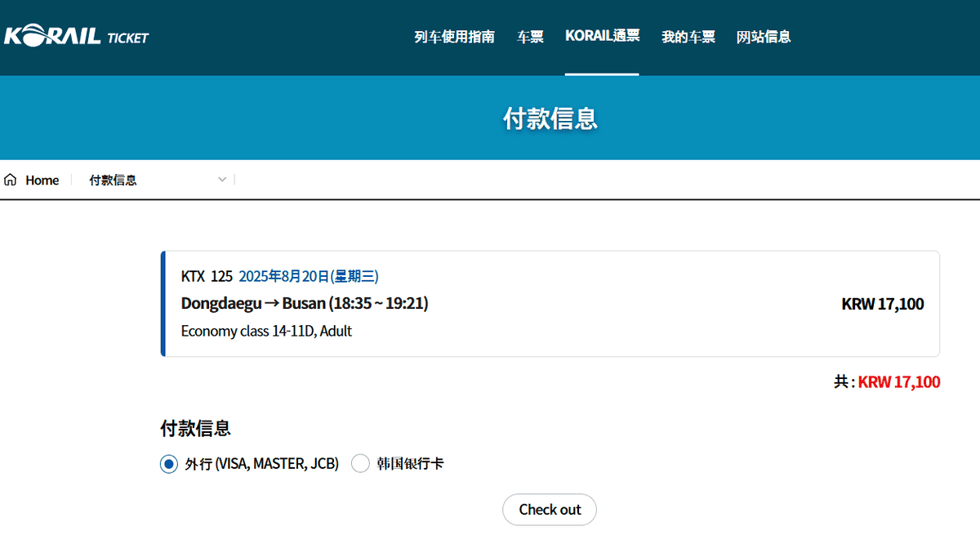Click the black KRW 17,100 ticket fare
The height and width of the screenshot is (535, 980).
(x=882, y=305)
